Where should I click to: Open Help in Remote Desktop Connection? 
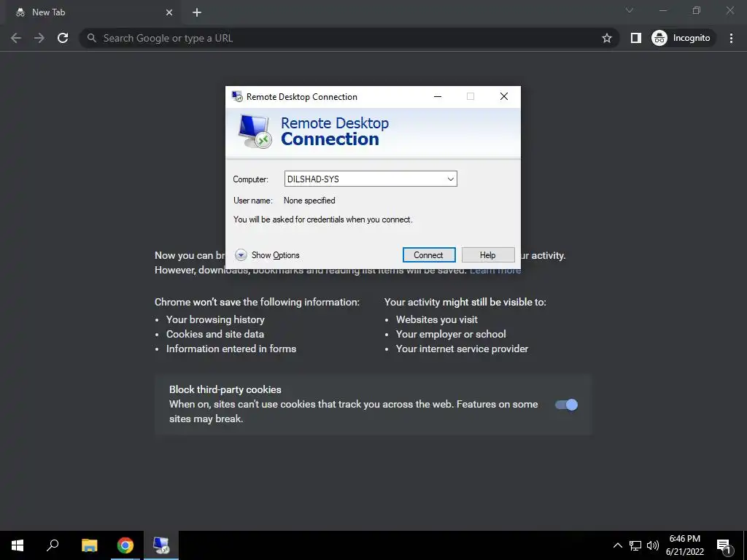pos(488,254)
